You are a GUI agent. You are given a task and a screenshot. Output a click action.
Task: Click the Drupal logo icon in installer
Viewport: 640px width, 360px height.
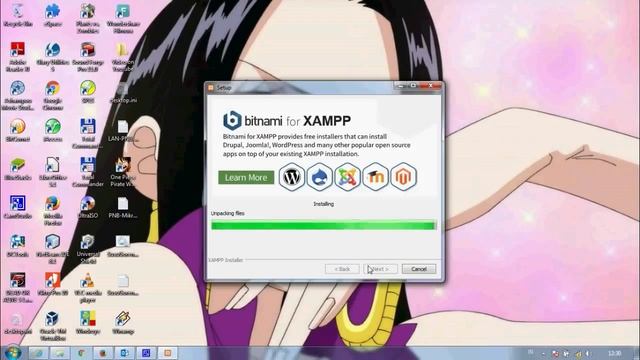320,177
